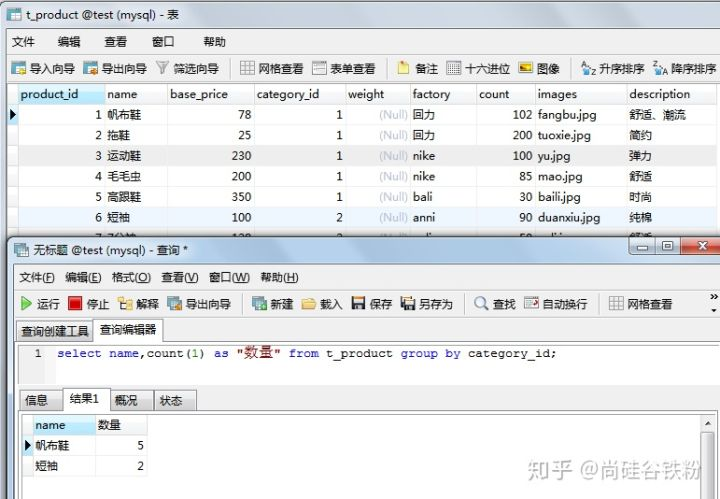Open 编辑 menu in table window
Screen dimensions: 720x499
(x=69, y=42)
